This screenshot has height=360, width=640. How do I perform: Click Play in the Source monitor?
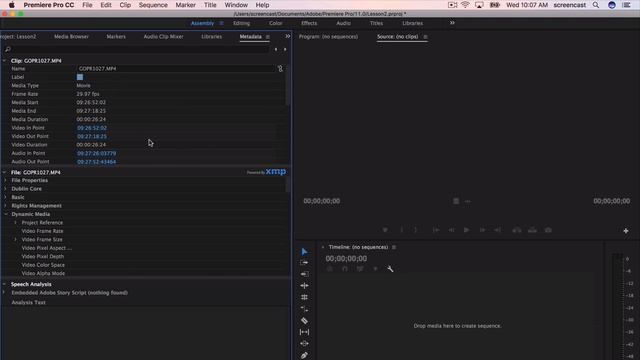[467, 230]
